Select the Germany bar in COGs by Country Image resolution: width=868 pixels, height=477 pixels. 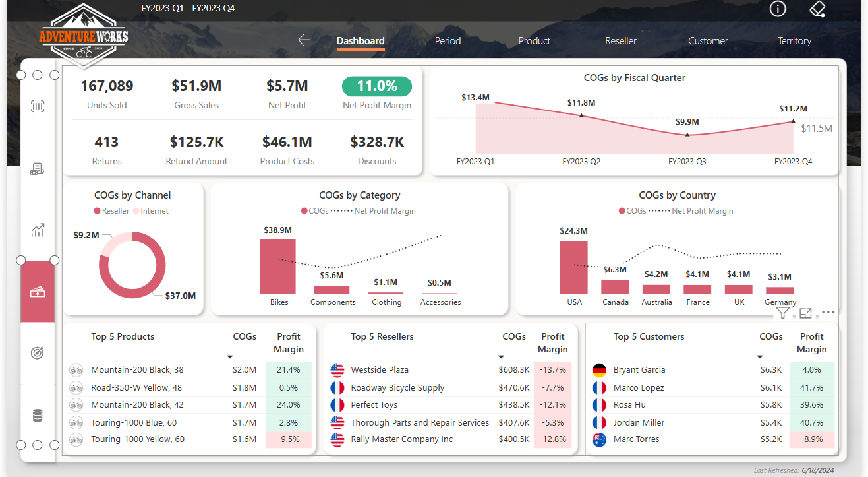click(780, 291)
